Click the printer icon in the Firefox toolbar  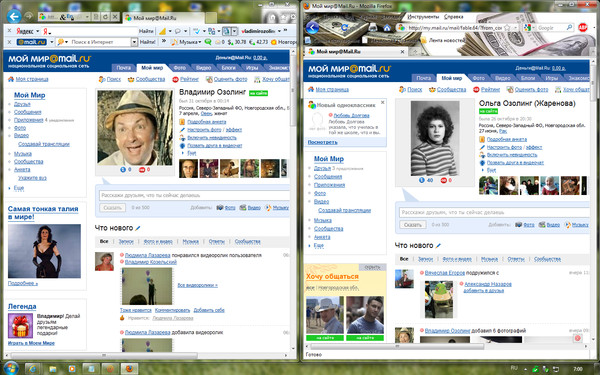tap(372, 28)
